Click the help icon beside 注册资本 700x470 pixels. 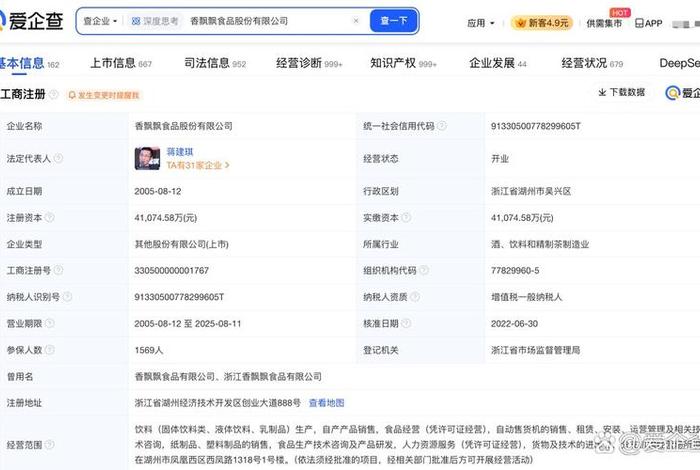click(x=50, y=217)
